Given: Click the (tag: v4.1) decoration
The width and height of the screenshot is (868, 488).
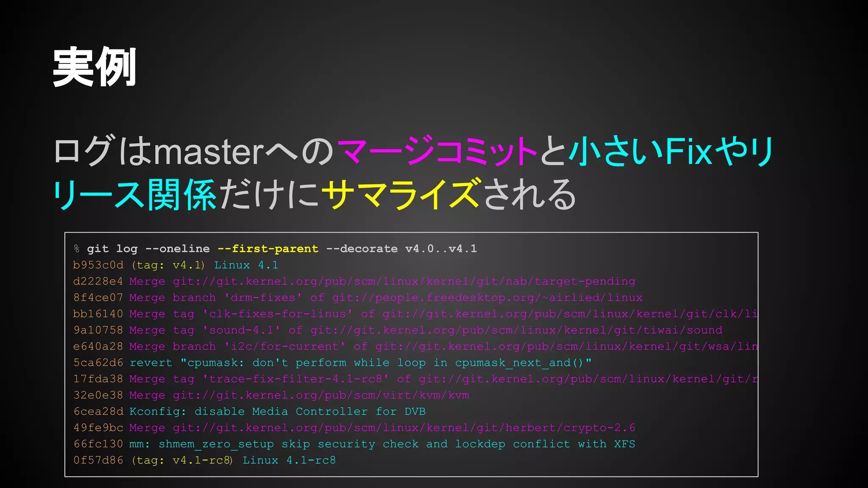Looking at the screenshot, I should point(168,265).
